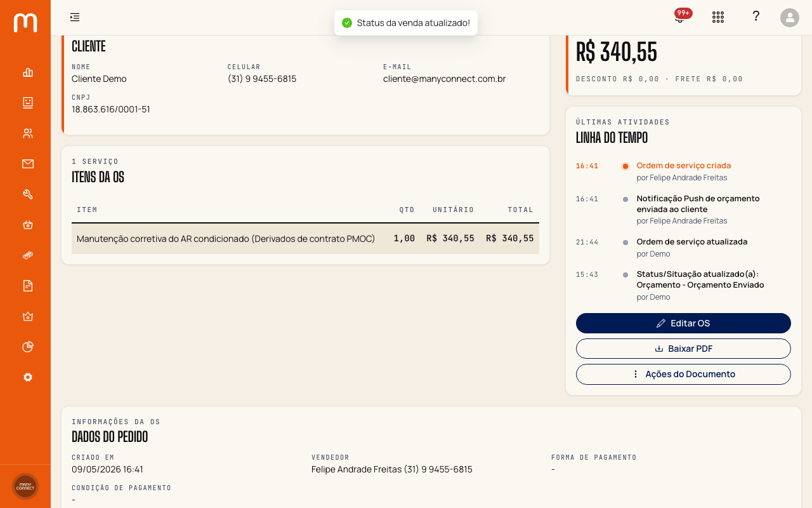812x508 pixels.
Task: Open the help question mark icon
Action: coord(756,17)
